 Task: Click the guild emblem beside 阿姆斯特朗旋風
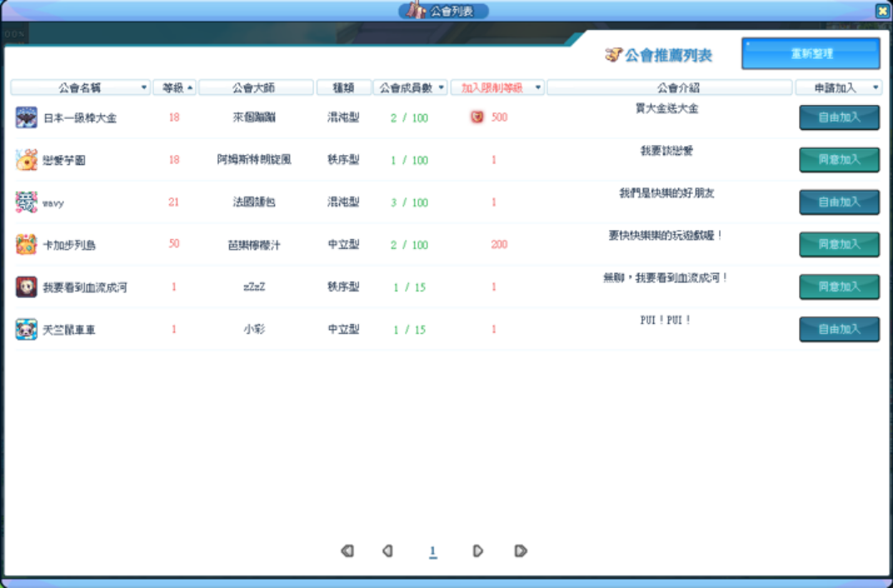[26, 160]
